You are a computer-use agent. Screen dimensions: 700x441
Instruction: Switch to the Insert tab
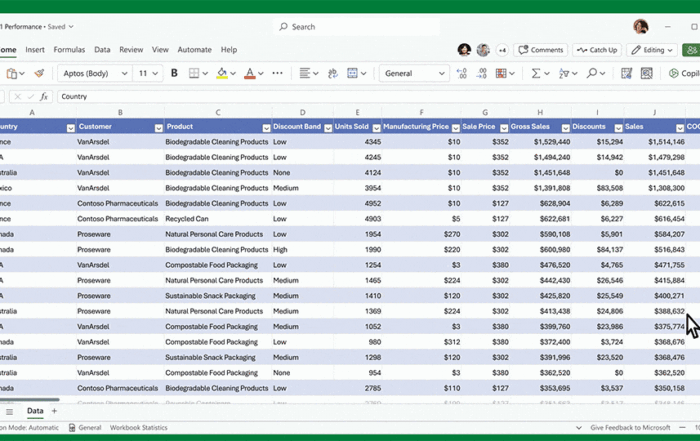[35, 50]
